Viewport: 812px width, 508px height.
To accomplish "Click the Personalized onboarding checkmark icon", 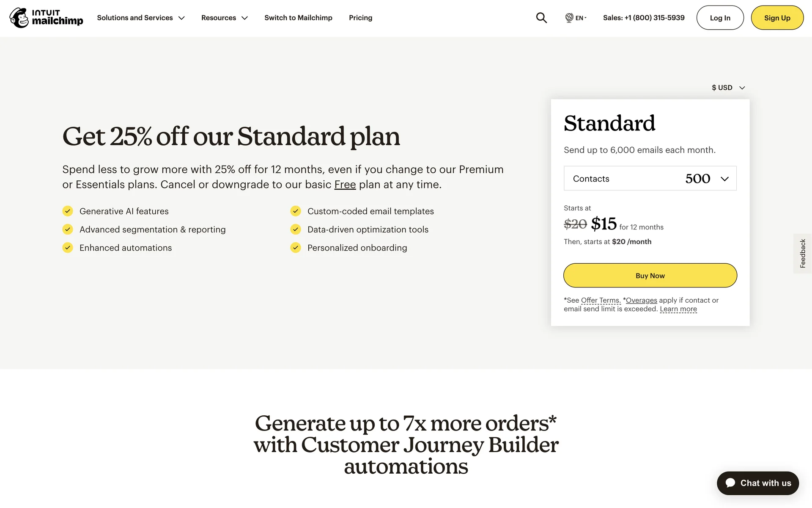I will tap(296, 248).
